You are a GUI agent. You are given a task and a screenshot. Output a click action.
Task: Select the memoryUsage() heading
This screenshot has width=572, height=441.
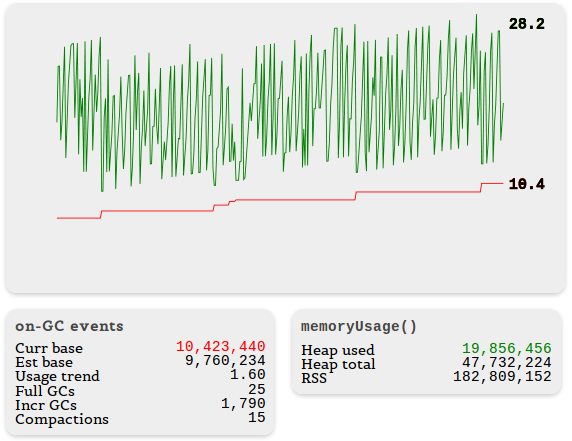tap(359, 326)
